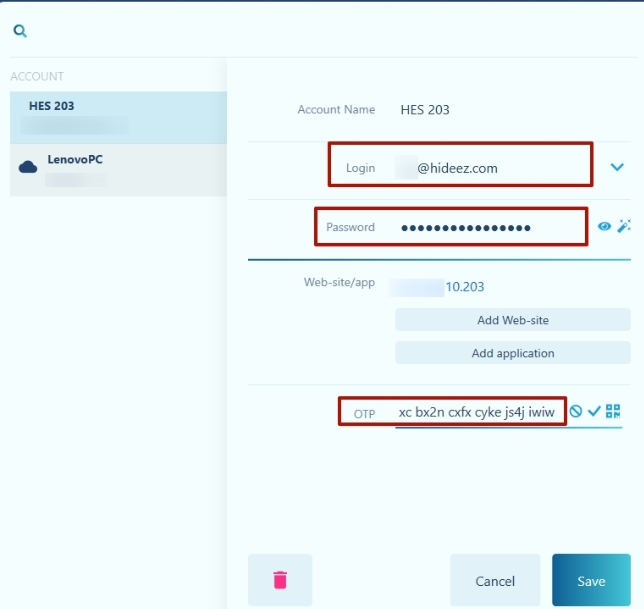
Task: Click the Account Name value HES 203
Action: [x=425, y=110]
